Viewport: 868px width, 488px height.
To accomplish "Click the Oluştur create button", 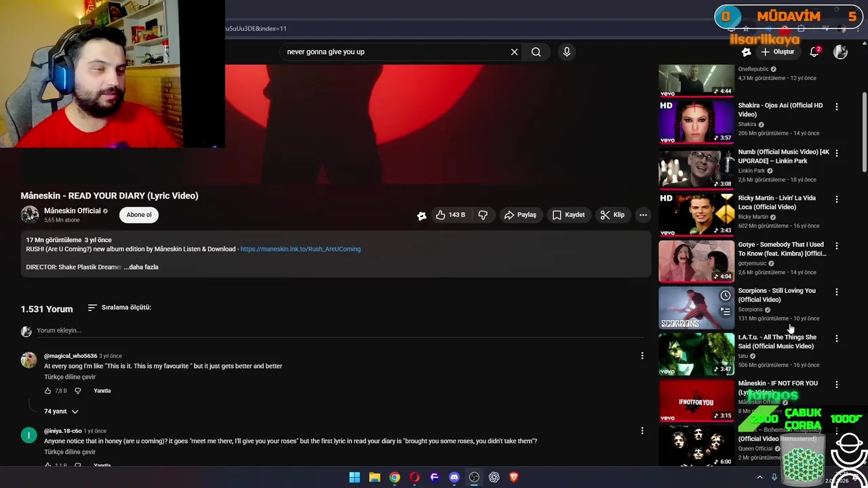I will [777, 52].
